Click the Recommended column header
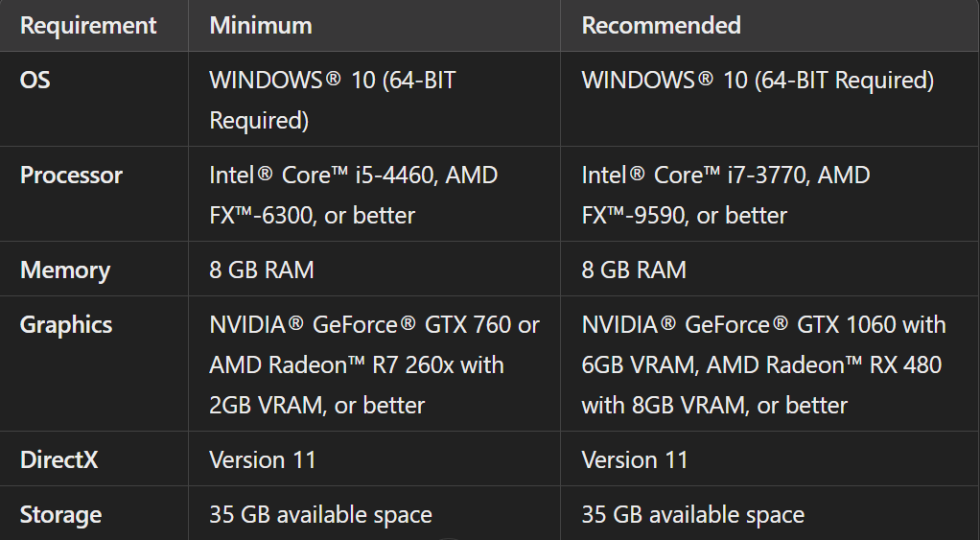The image size is (980, 540). [x=662, y=25]
